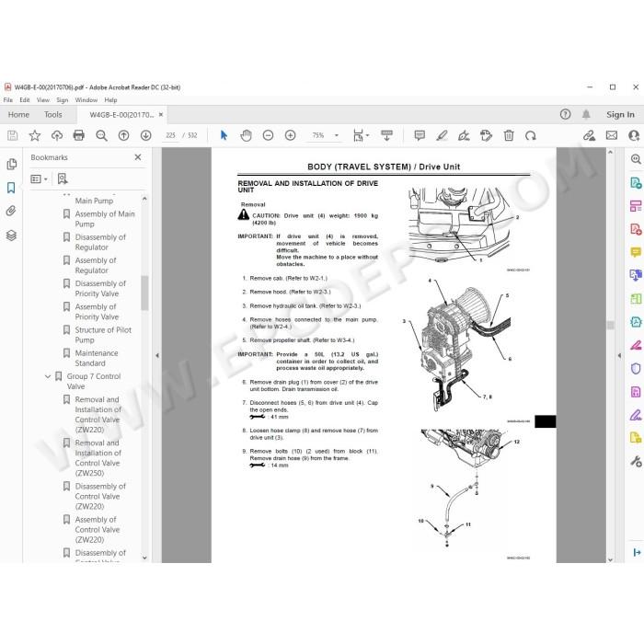Toggle the Bookmarks panel icon in the left sidebar
This screenshot has height=644, width=644.
[x=11, y=188]
